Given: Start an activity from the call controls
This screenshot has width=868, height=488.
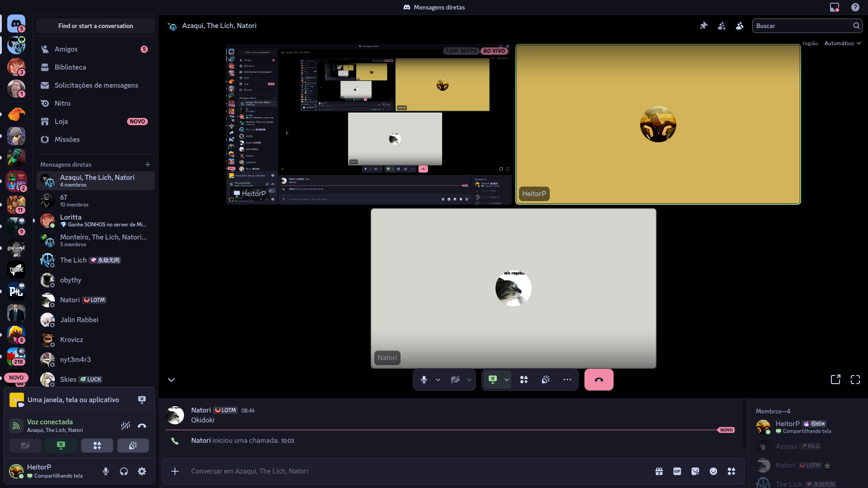Looking at the screenshot, I should click(x=524, y=380).
